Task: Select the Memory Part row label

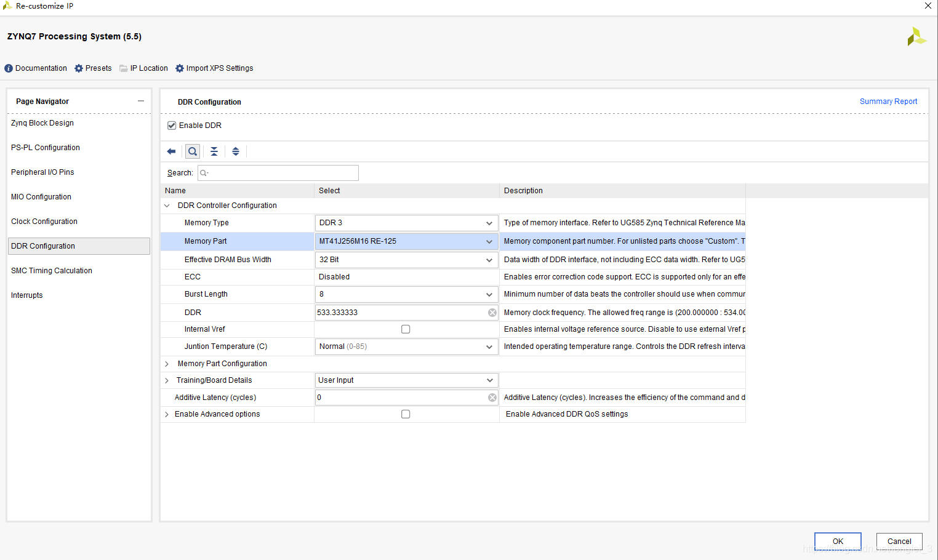Action: [x=206, y=241]
